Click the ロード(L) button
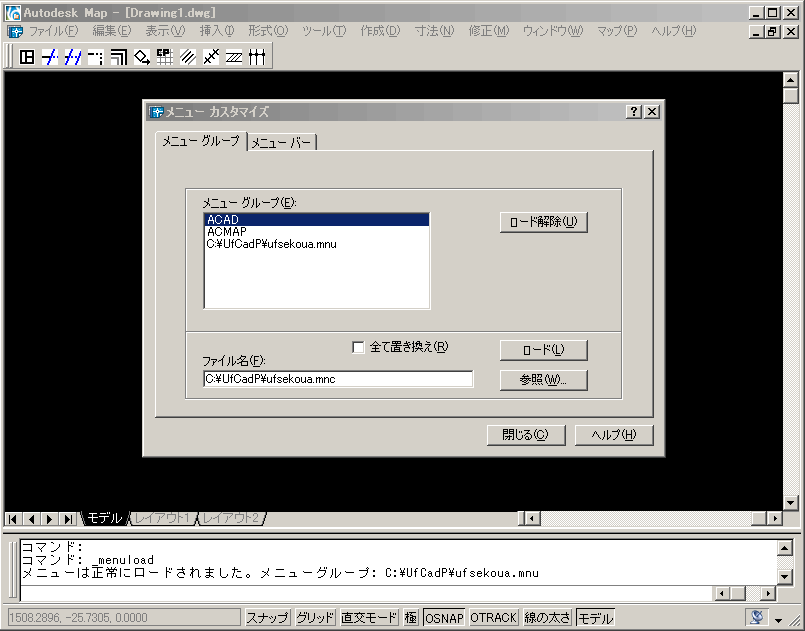Screen dimensions: 805x631 click(x=544, y=350)
